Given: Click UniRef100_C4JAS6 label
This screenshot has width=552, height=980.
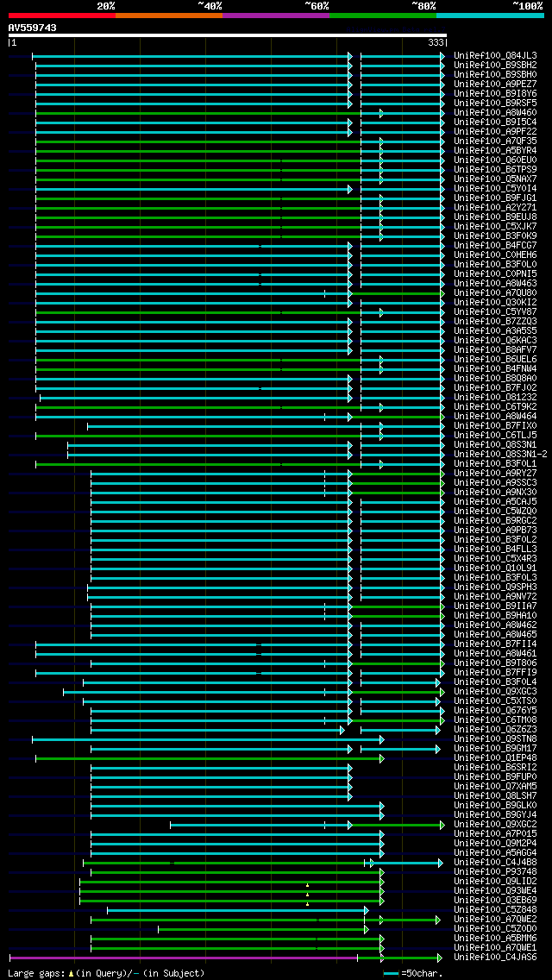Looking at the screenshot, I should (495, 958).
